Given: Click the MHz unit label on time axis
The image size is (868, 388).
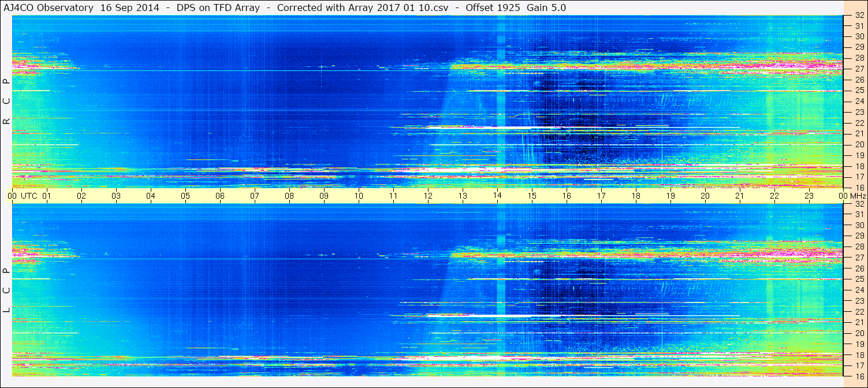Looking at the screenshot, I should [x=856, y=196].
